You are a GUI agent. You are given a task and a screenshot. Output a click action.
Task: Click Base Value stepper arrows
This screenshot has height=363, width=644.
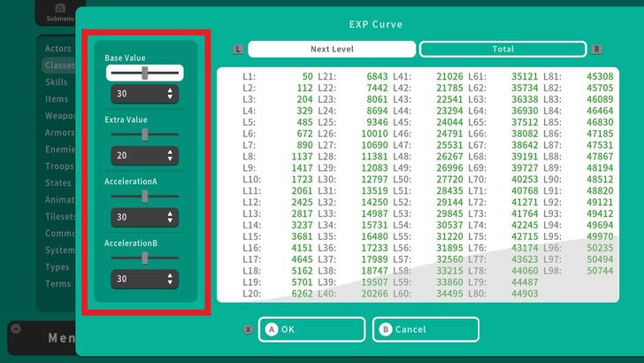(x=170, y=94)
